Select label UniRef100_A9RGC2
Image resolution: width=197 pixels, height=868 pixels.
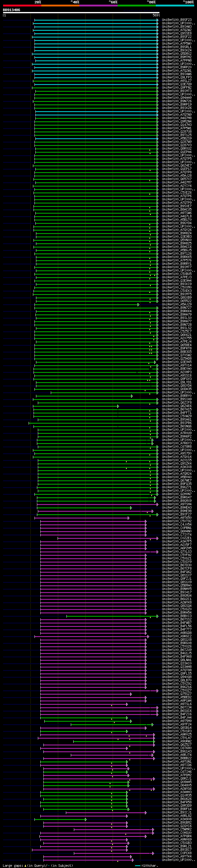pos(177,636)
